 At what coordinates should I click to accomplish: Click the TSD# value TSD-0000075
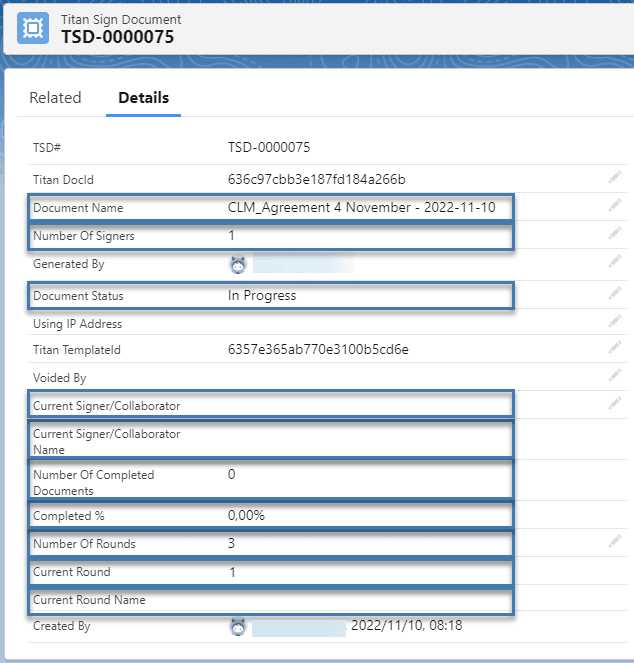[x=269, y=148]
